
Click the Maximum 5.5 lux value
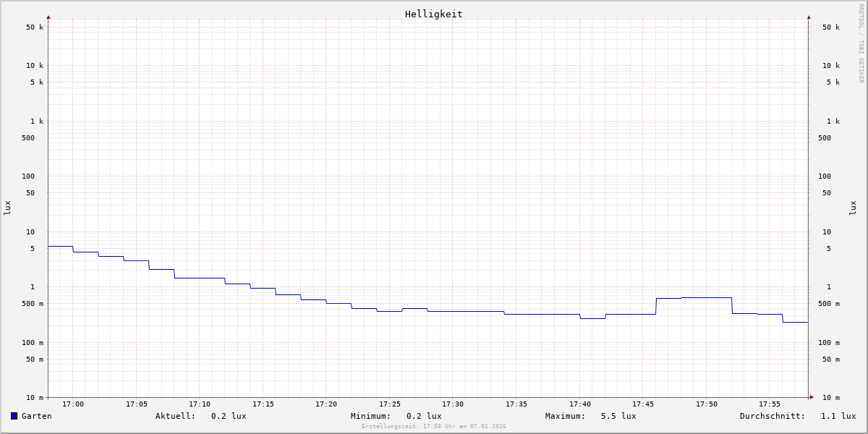coord(618,416)
